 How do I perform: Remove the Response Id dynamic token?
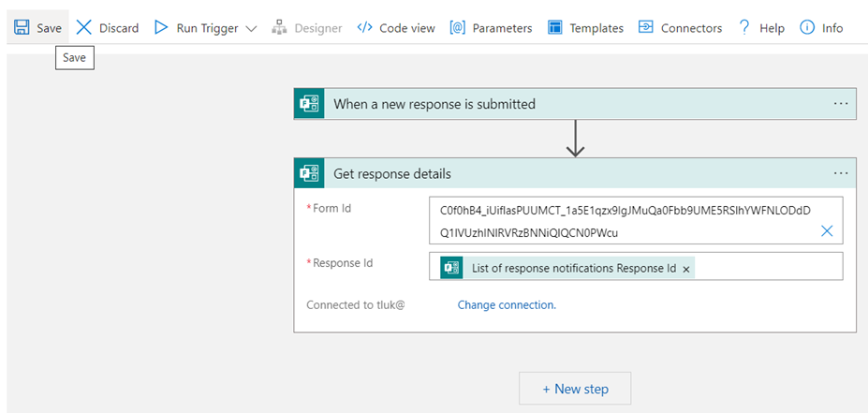click(686, 269)
